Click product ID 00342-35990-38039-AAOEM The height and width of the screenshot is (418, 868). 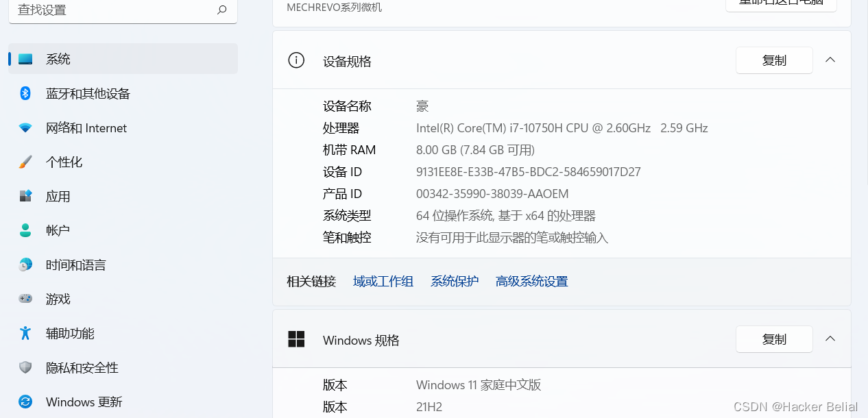(492, 194)
